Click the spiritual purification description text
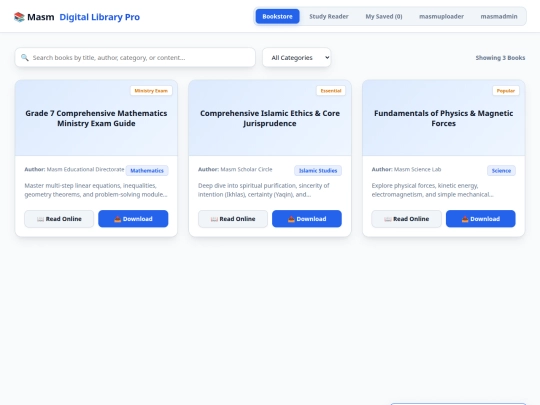 (264, 190)
